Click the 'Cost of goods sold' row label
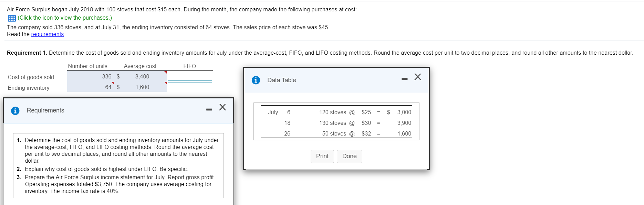The image size is (644, 205). coord(31,77)
